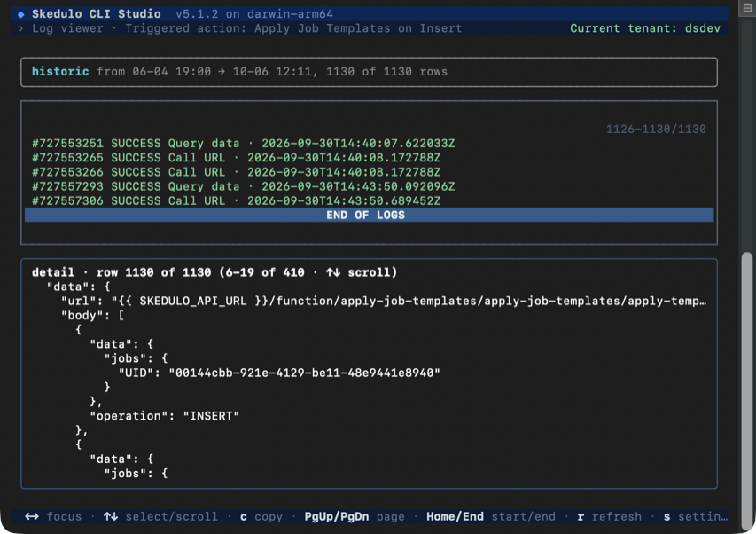Screen dimensions: 756x534
Task: Click the Triggered action breadcrumb text
Action: 293,28
